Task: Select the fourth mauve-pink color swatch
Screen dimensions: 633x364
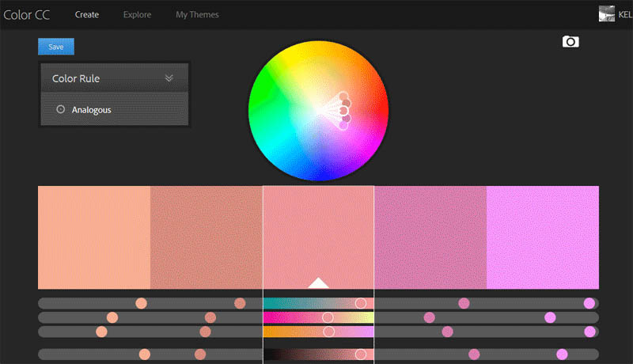Action: 430,237
